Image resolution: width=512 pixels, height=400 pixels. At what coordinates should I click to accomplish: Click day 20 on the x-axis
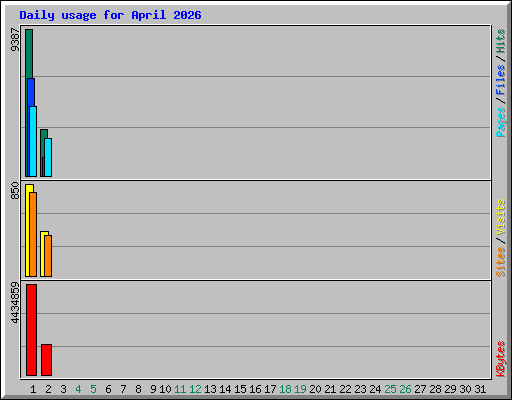pyautogui.click(x=315, y=389)
